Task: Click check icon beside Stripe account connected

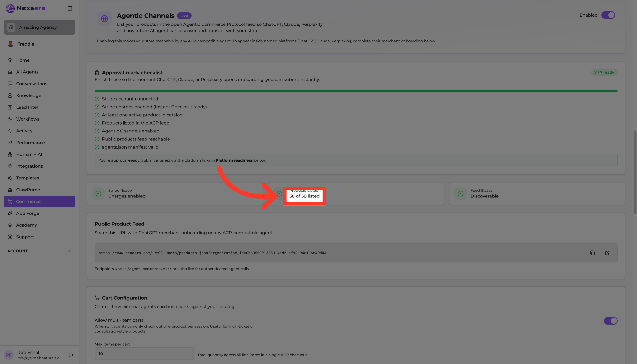Action: (97, 99)
